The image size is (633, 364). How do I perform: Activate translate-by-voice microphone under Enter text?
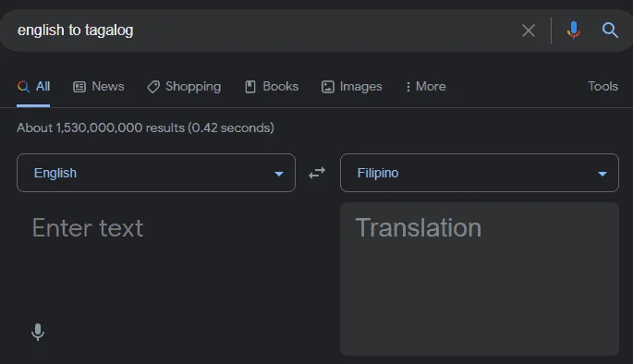tap(38, 332)
